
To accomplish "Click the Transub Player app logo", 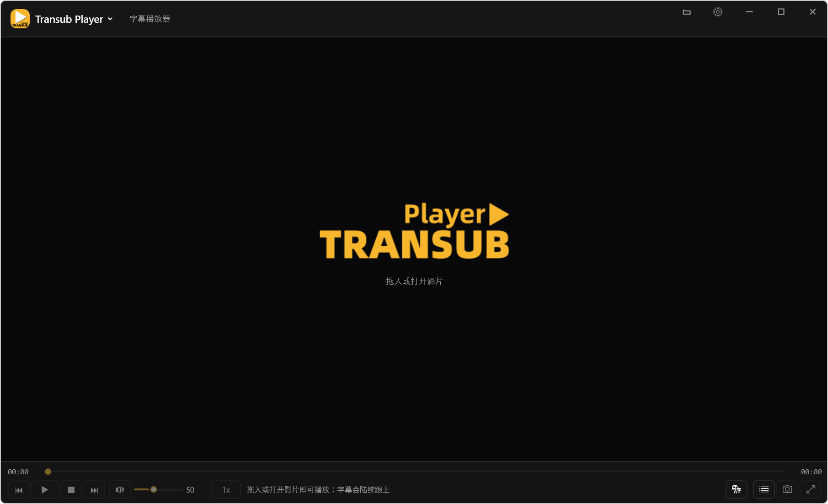I will pyautogui.click(x=20, y=19).
